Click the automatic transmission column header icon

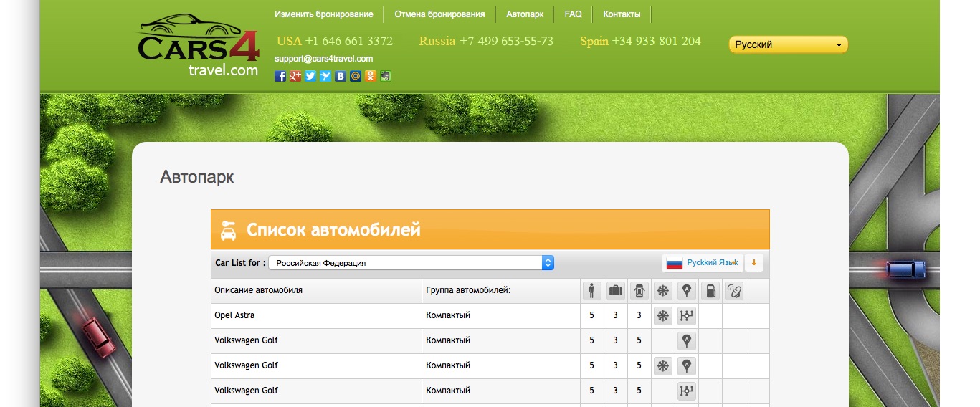[687, 290]
